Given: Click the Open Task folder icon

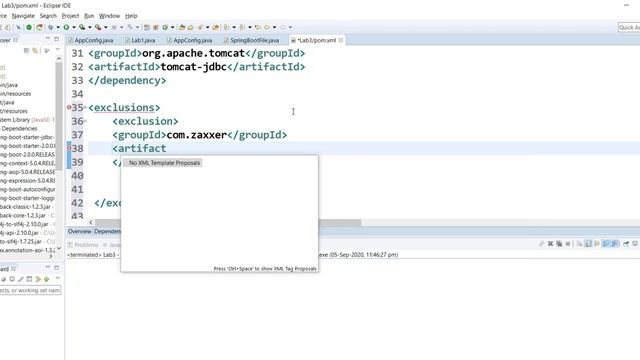Looking at the screenshot, I should 190,27.
